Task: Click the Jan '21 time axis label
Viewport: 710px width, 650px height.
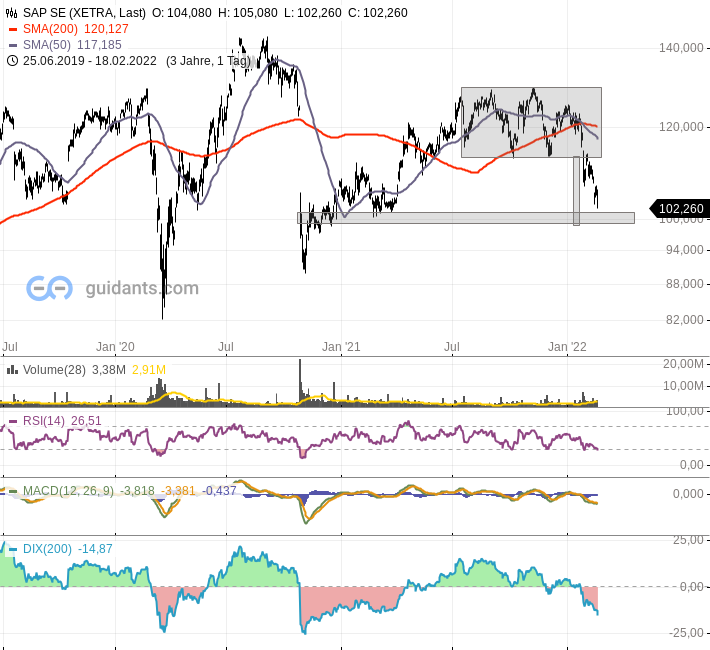Action: [341, 347]
